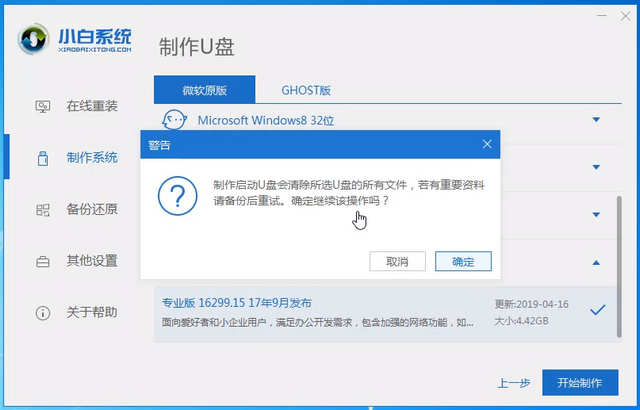Collapse the expanded section with up arrow

click(x=596, y=263)
